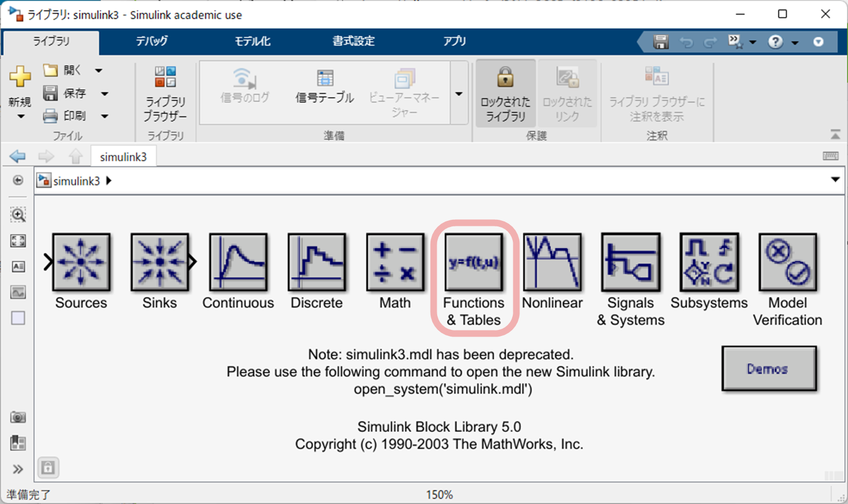Click the forward navigation arrow
Image resolution: width=848 pixels, height=504 pixels.
click(x=46, y=156)
